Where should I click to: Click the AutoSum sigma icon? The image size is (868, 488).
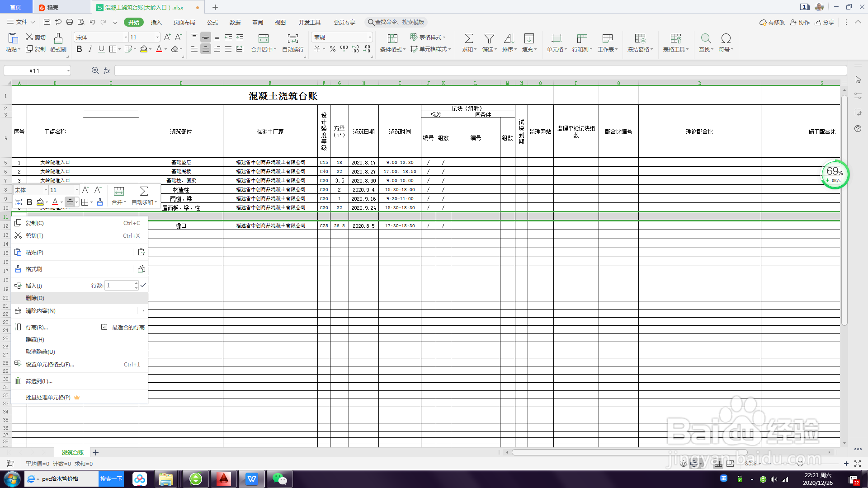[469, 39]
